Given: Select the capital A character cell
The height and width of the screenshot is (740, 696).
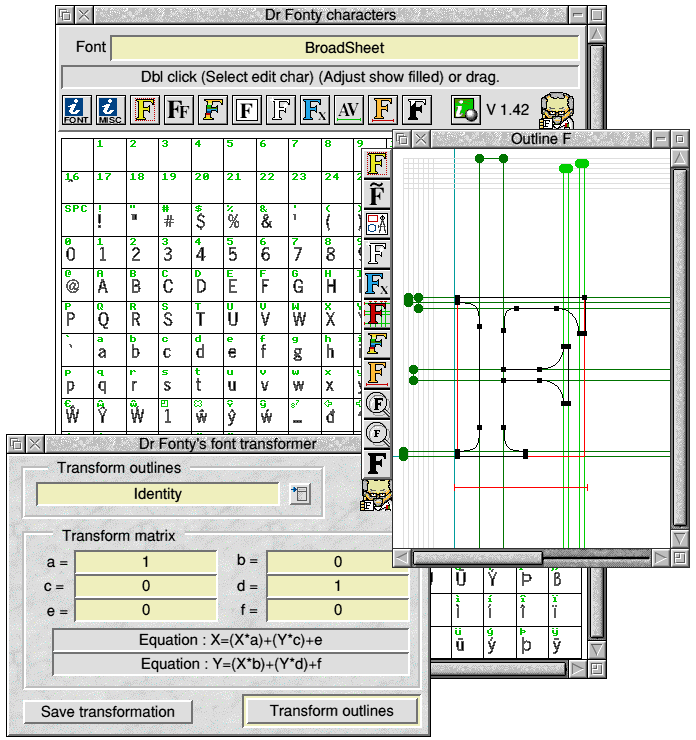Looking at the screenshot, I should tap(110, 285).
